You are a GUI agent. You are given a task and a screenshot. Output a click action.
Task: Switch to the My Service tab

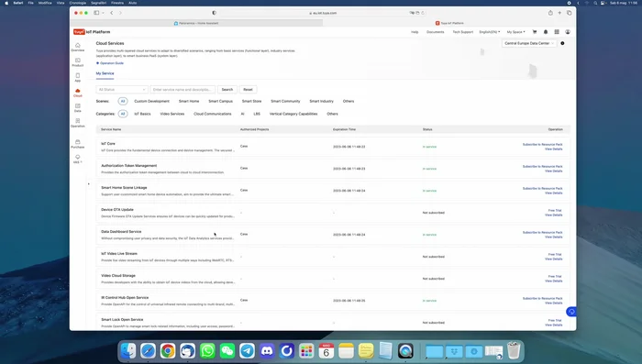coord(105,73)
